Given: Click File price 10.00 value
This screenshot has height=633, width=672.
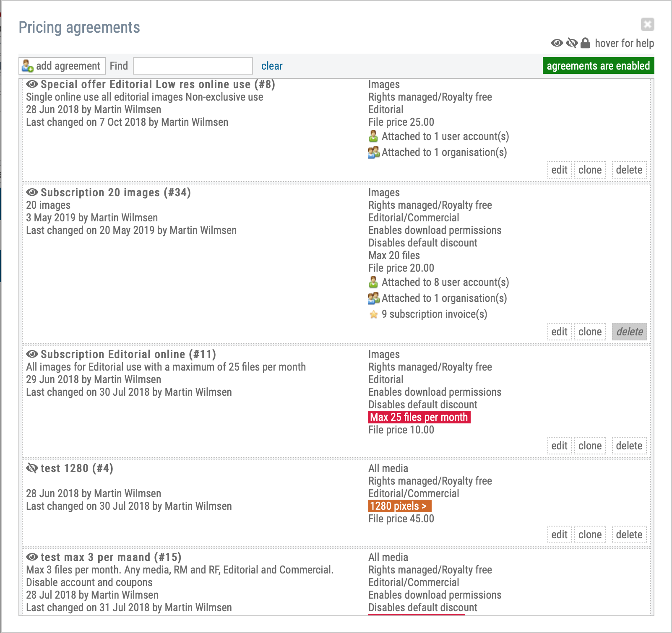Looking at the screenshot, I should click(x=401, y=430).
